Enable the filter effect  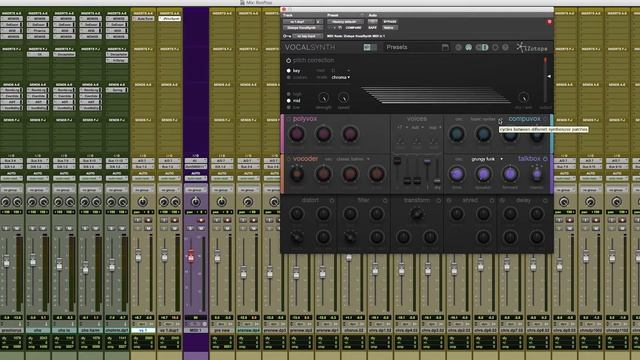coord(385,201)
